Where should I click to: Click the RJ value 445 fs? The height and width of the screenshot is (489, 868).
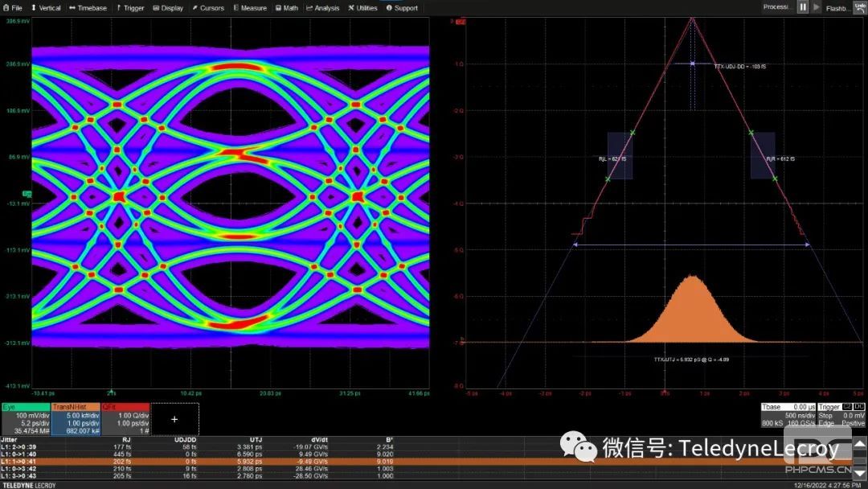tap(122, 454)
